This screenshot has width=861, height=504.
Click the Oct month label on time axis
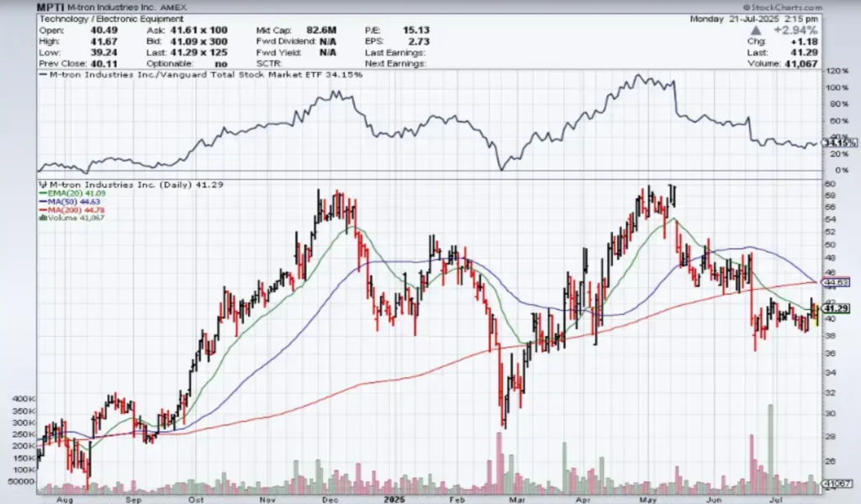click(196, 500)
